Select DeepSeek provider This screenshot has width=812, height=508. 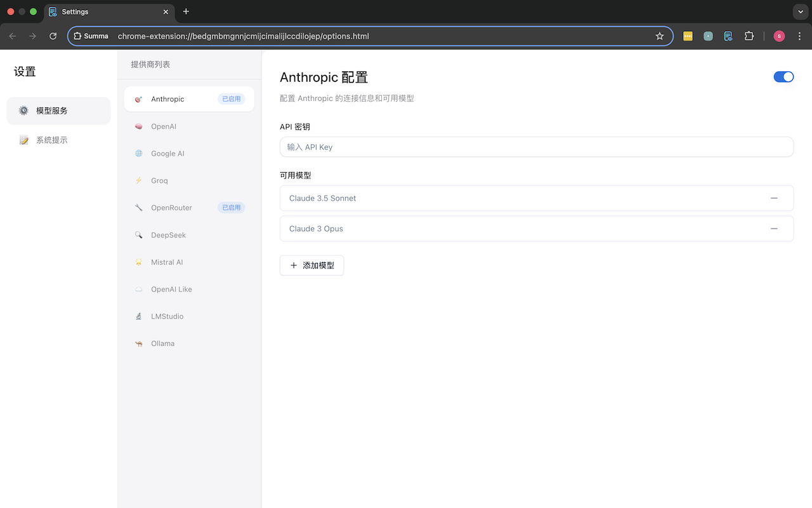tap(189, 235)
